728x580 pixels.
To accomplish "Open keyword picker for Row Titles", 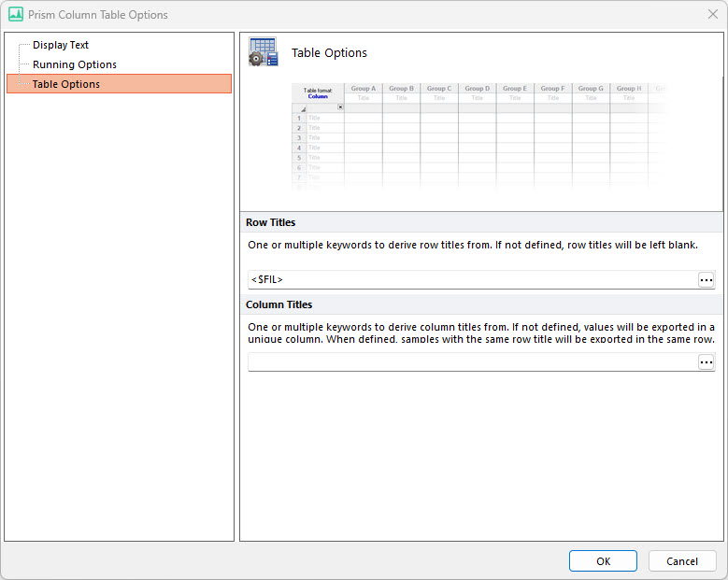I will pyautogui.click(x=706, y=280).
